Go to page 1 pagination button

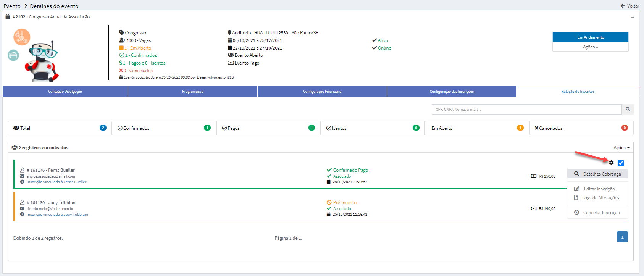tap(622, 237)
